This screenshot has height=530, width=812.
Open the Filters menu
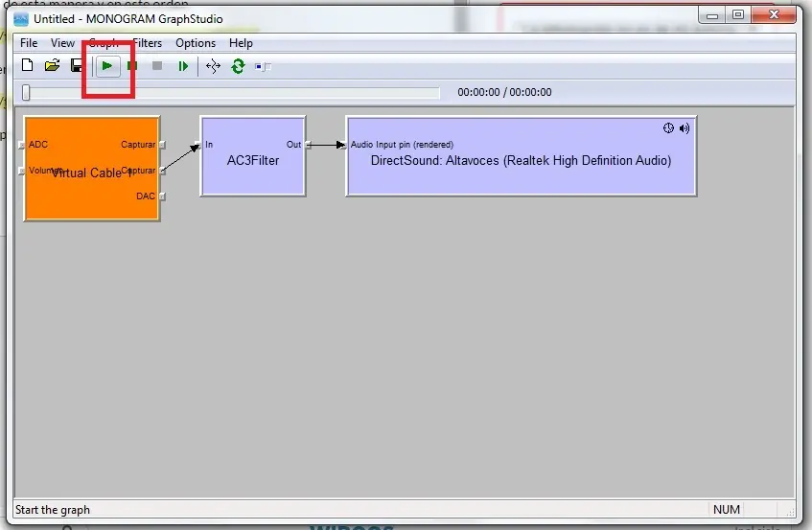coord(147,43)
